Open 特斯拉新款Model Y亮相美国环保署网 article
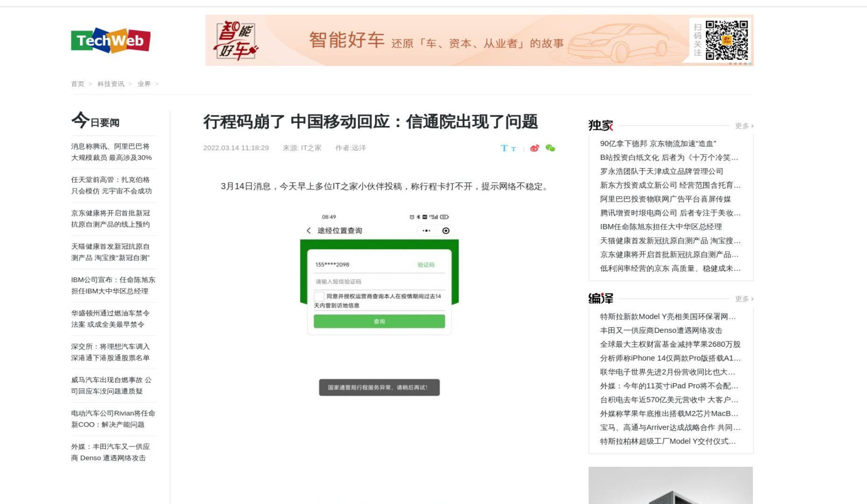 [668, 317]
